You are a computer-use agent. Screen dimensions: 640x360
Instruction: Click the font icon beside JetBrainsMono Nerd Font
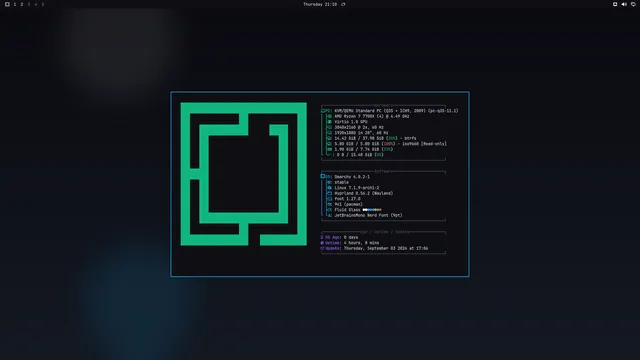pos(329,216)
